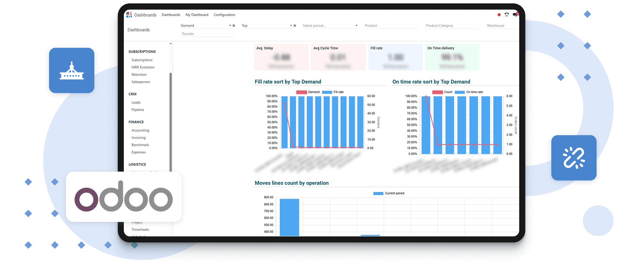This screenshot has height=265, width=644.
Task: Click the blue broken-link icon tile
Action: click(574, 158)
